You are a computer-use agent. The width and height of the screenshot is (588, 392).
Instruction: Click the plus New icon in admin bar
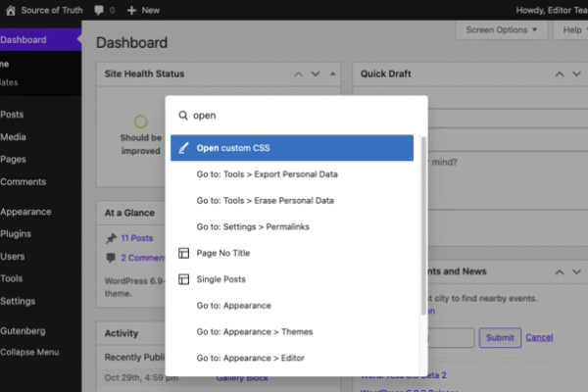click(132, 10)
